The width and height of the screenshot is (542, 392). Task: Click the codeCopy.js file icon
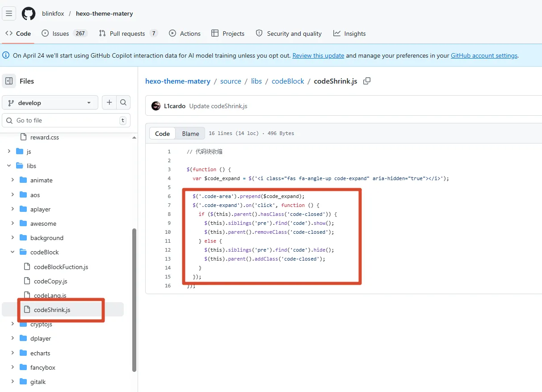27,281
